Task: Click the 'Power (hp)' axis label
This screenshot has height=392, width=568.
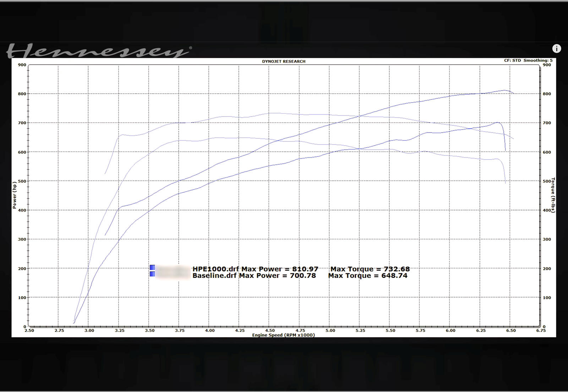Action: point(15,195)
